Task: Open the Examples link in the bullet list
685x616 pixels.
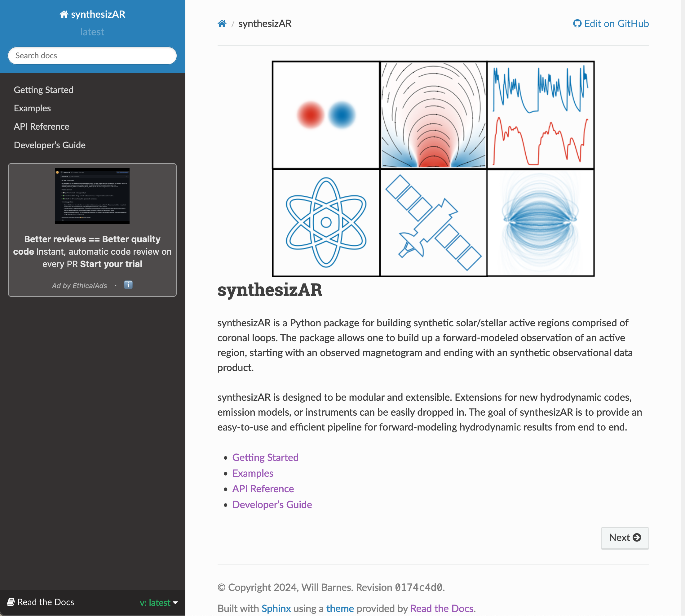Action: pyautogui.click(x=252, y=473)
